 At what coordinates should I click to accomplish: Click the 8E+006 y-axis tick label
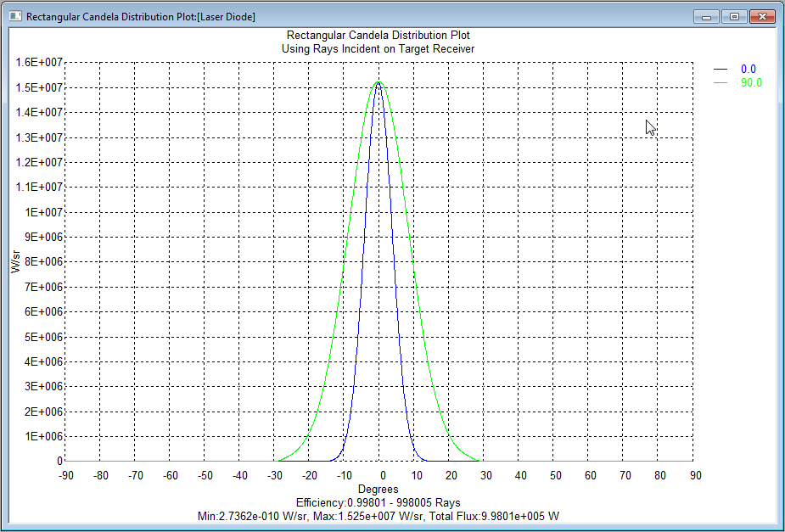tap(43, 261)
